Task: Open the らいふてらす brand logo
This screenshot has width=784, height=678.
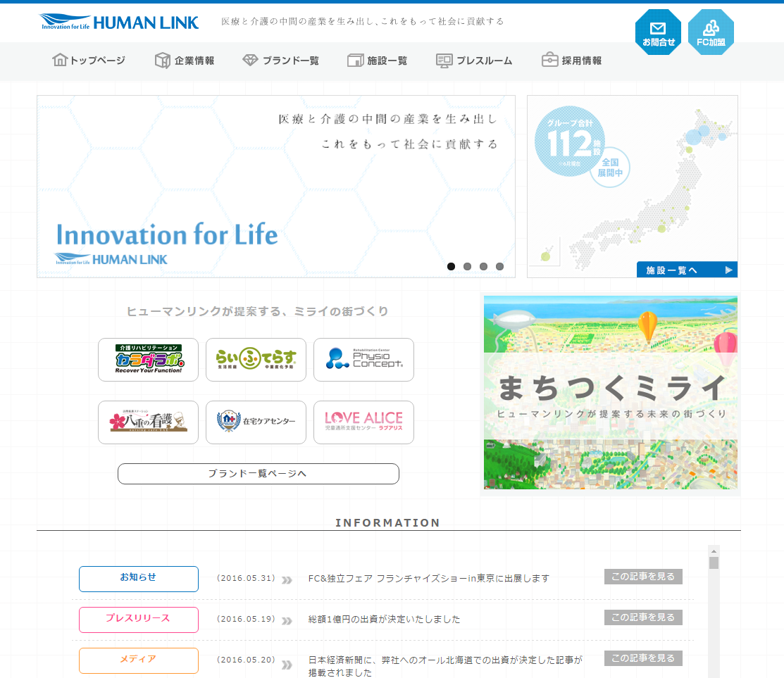Action: tap(256, 360)
